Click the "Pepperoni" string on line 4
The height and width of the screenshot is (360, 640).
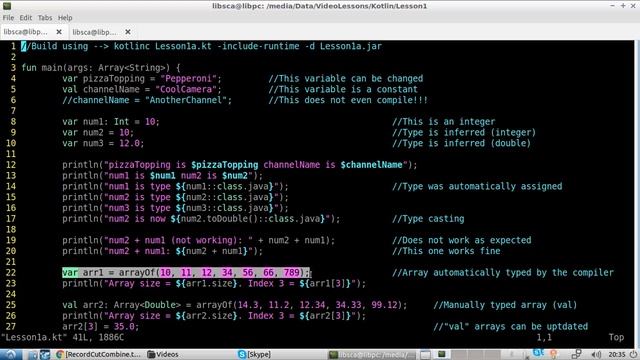pyautogui.click(x=188, y=79)
